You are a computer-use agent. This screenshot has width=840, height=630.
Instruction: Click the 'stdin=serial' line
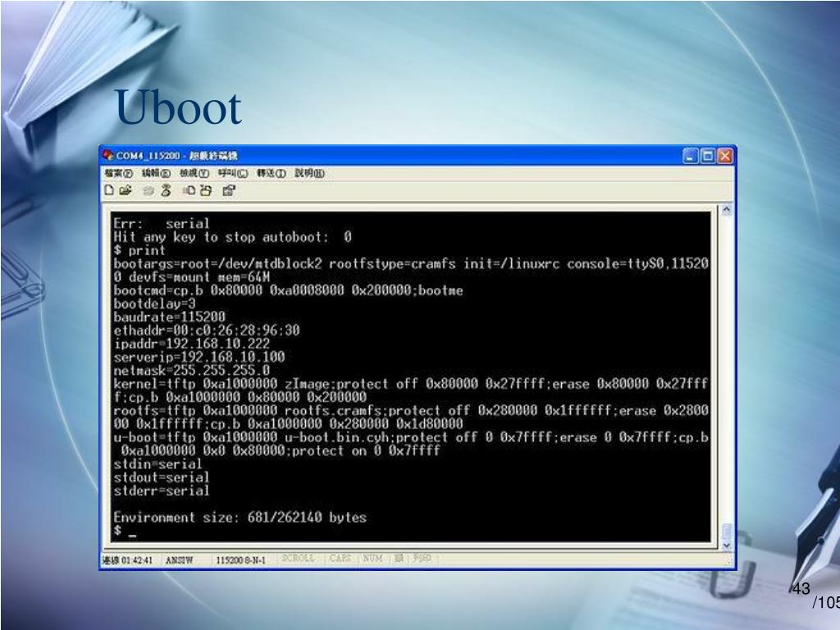click(x=157, y=464)
